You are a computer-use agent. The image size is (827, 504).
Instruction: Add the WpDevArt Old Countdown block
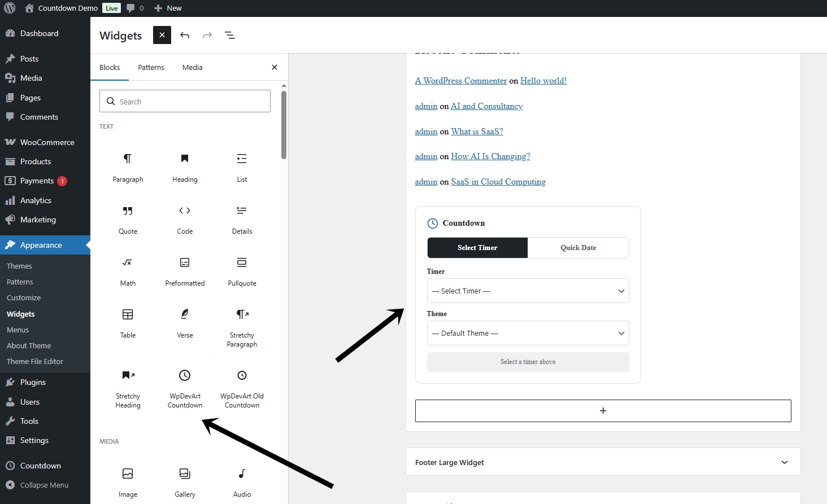click(242, 388)
